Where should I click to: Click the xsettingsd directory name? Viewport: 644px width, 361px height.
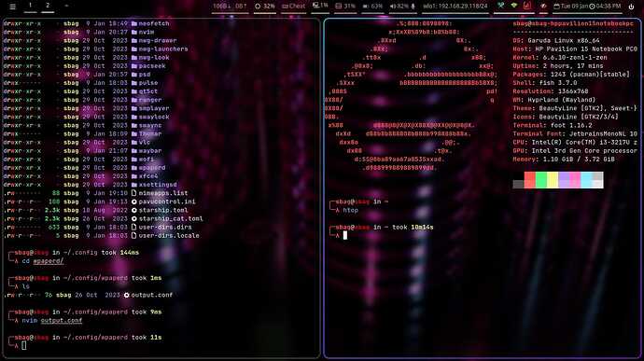tap(158, 185)
